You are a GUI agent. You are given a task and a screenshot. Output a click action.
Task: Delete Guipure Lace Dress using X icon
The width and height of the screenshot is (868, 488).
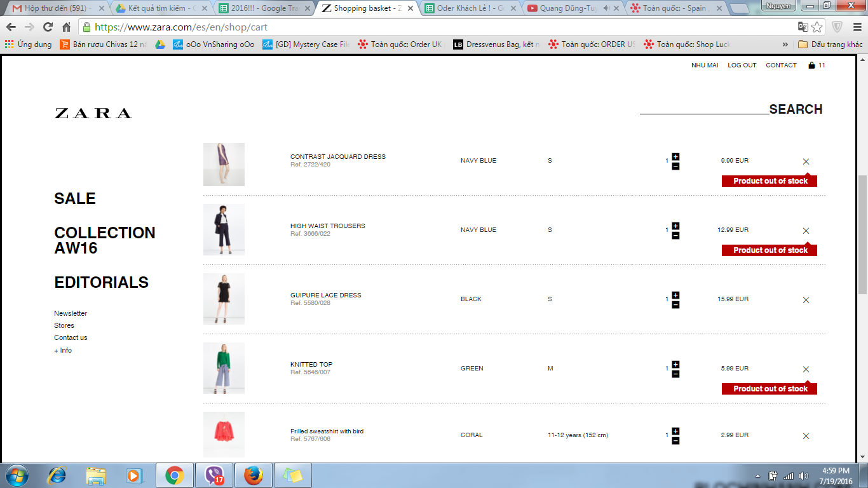click(806, 300)
